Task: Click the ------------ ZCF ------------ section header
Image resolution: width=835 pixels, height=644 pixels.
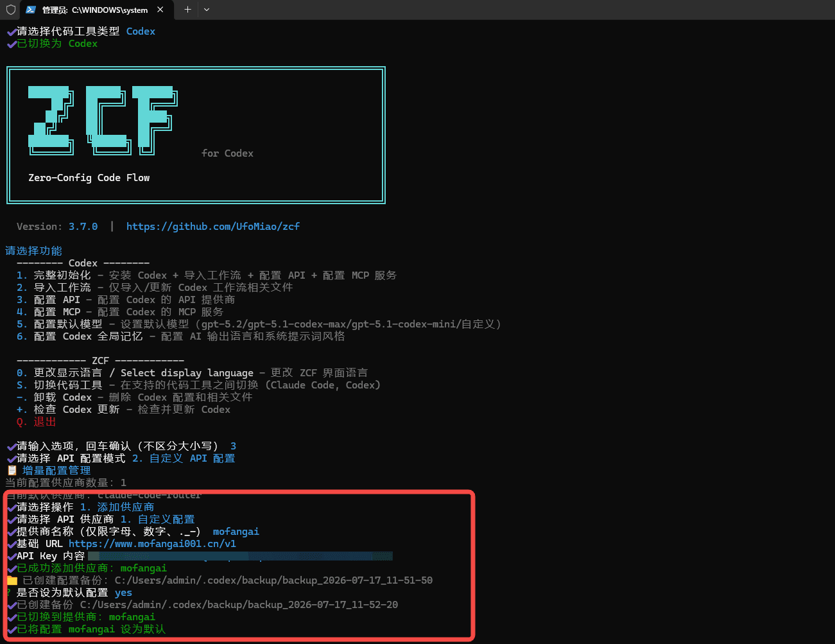Action: 100,361
